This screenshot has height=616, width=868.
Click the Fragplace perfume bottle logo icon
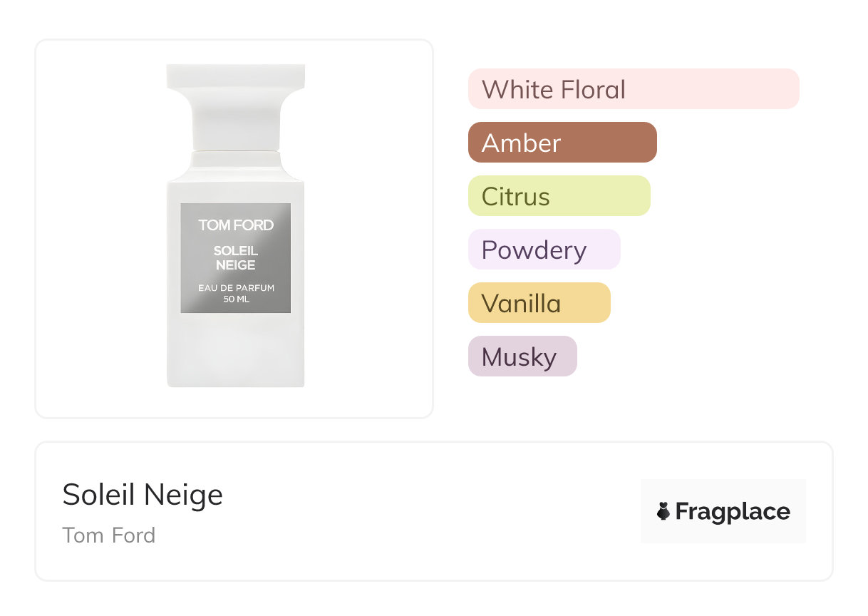pyautogui.click(x=663, y=511)
